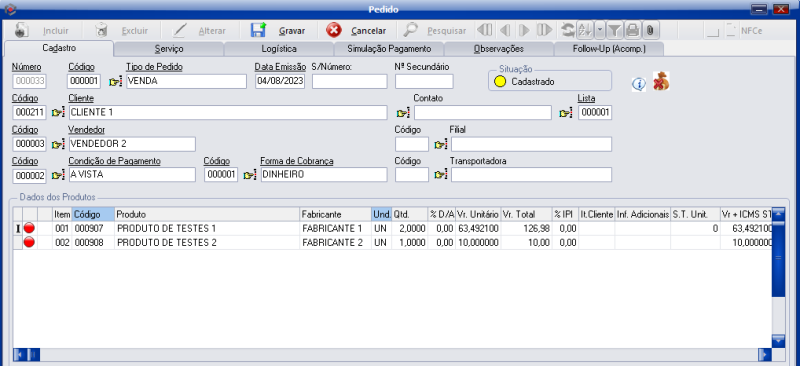Click the Lista field 000001

pos(595,113)
